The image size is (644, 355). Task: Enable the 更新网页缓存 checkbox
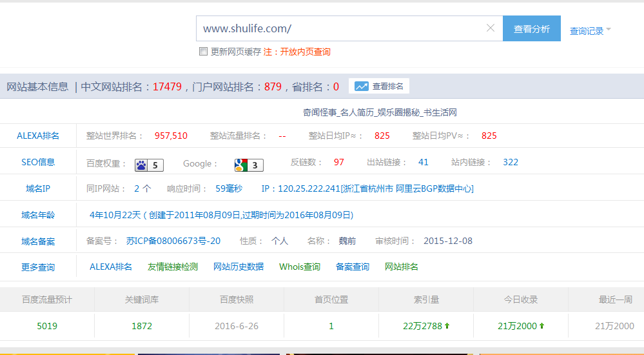click(x=203, y=52)
